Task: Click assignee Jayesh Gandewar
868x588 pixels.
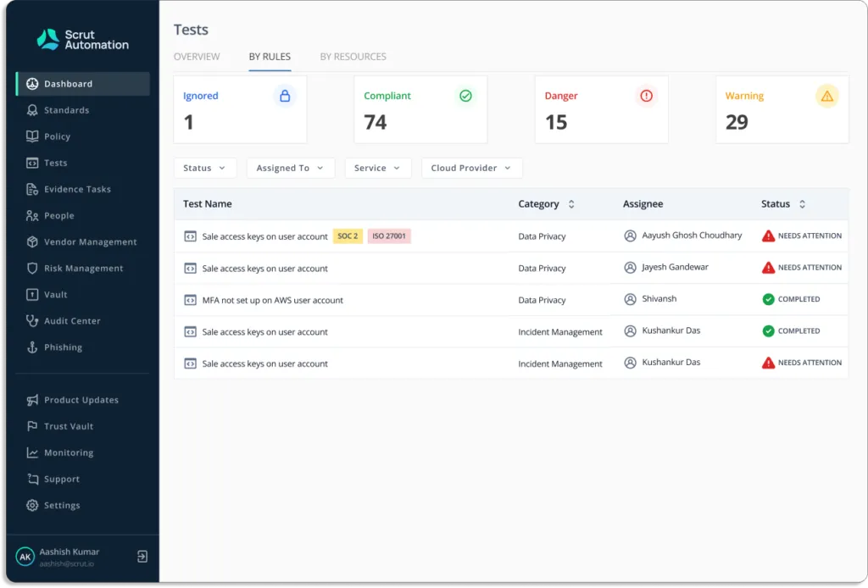Action: pos(675,267)
